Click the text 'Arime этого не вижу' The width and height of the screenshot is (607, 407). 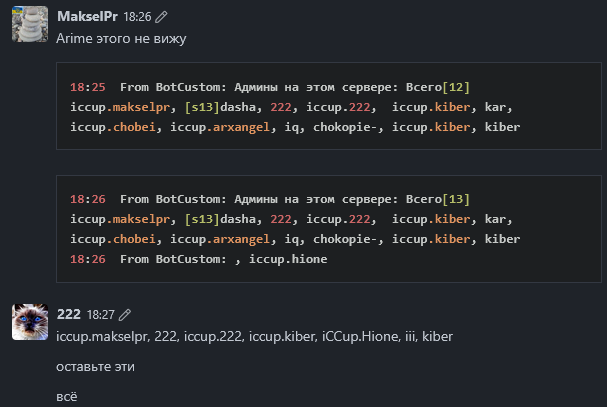tap(121, 39)
